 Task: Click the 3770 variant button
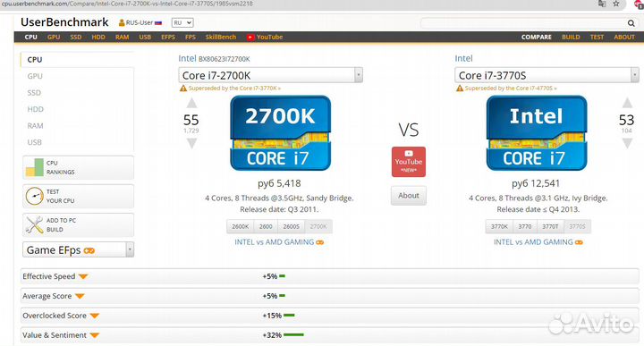525,226
